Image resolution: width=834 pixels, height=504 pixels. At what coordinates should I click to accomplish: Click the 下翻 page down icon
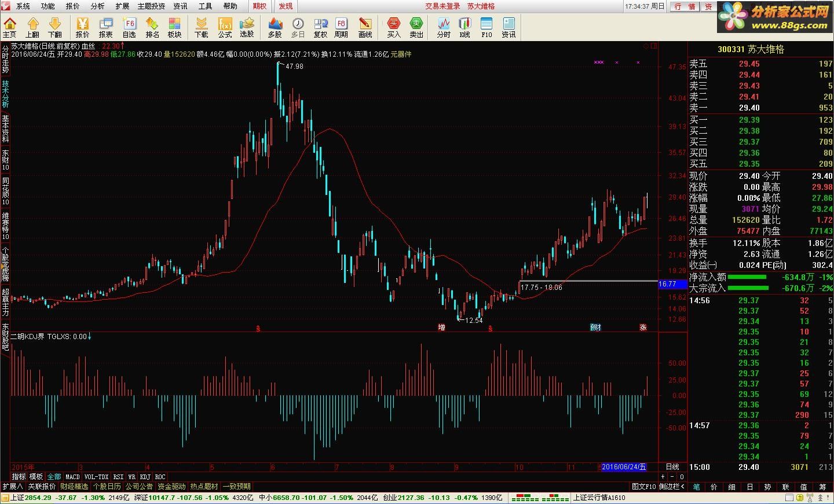pyautogui.click(x=54, y=27)
